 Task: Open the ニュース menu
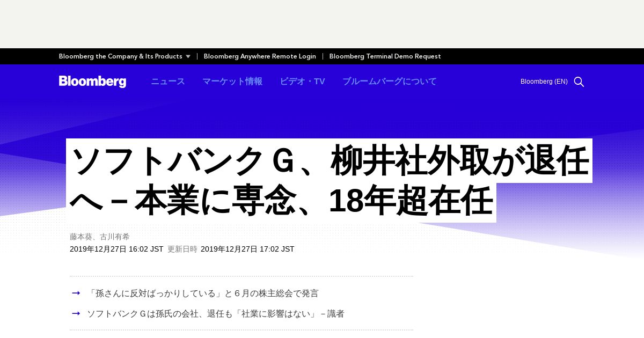168,82
